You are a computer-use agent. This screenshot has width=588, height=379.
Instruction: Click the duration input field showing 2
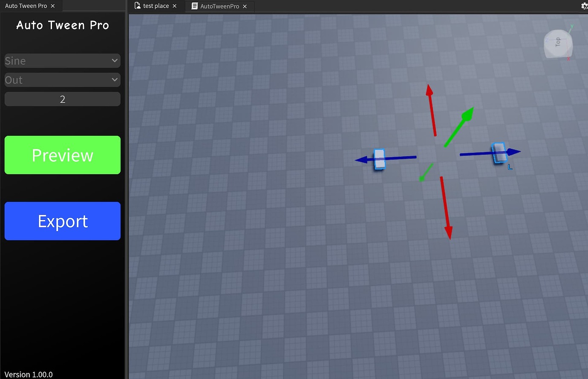tap(62, 99)
